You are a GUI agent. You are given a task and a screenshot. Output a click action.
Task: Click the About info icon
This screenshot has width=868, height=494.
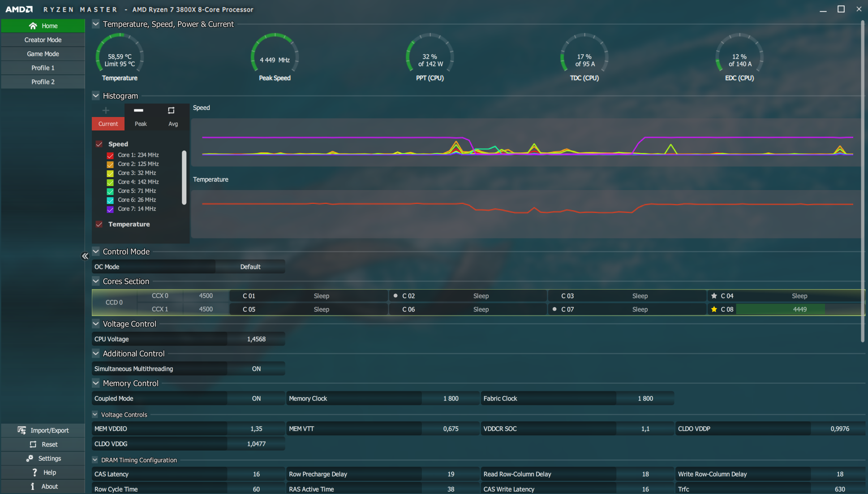pos(32,486)
